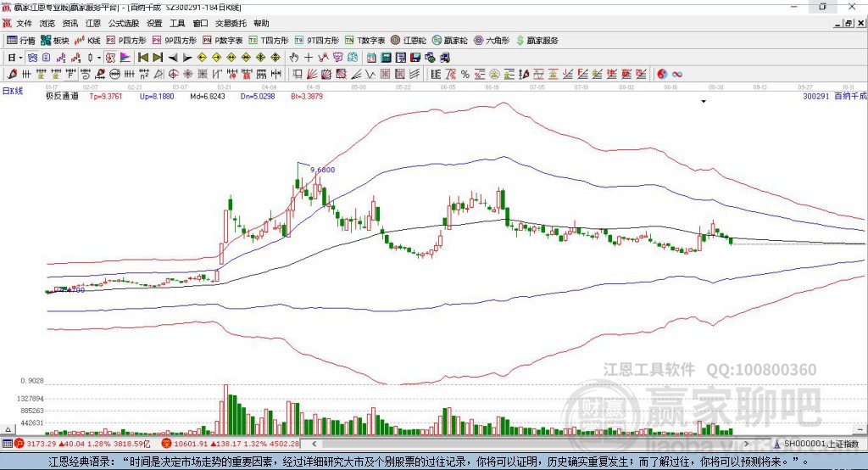Click the zigzag wave line icon
The height and width of the screenshot is (470, 868).
(x=370, y=74)
